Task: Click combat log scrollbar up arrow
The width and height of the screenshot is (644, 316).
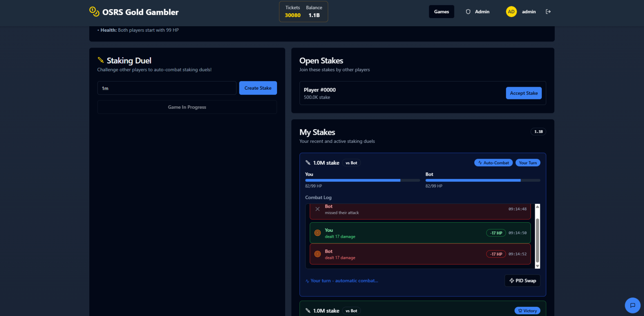Action: [x=537, y=207]
